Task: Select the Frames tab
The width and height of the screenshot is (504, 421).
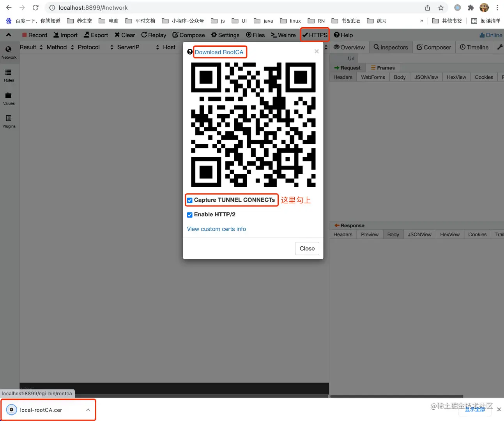Action: [x=383, y=68]
